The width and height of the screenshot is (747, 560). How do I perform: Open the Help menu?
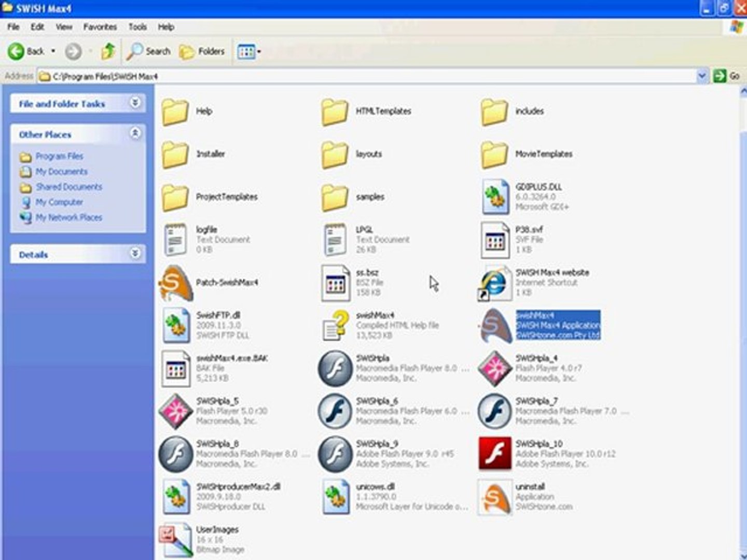[166, 27]
